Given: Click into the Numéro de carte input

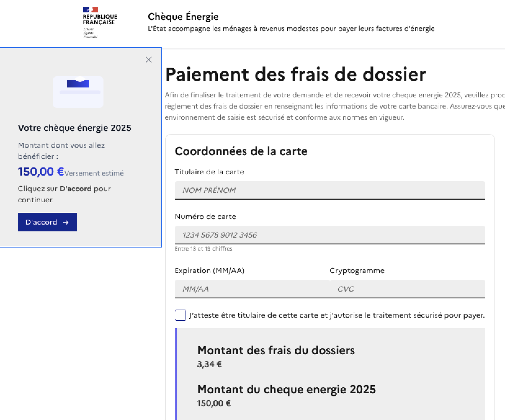Looking at the screenshot, I should pos(330,235).
